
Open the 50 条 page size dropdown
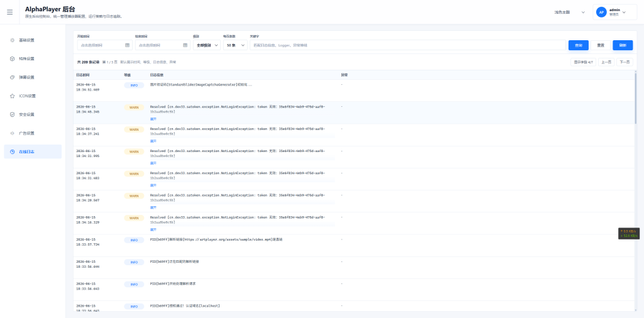coord(235,45)
